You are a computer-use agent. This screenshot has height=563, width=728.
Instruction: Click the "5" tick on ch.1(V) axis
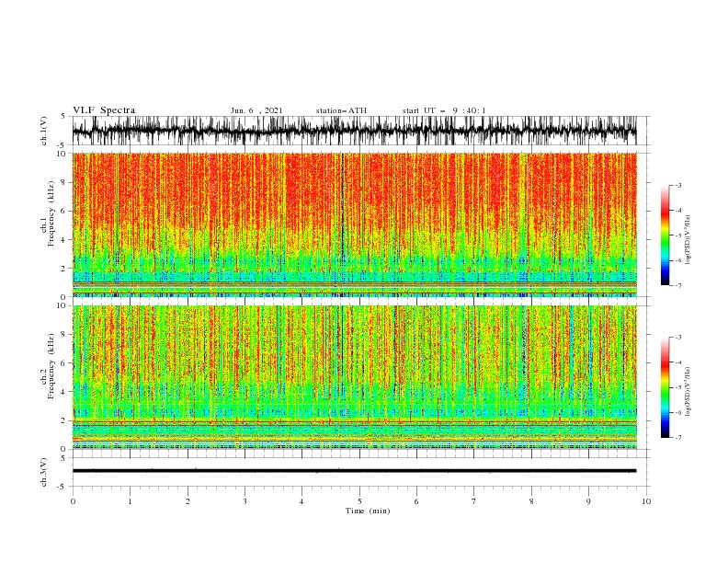63,116
